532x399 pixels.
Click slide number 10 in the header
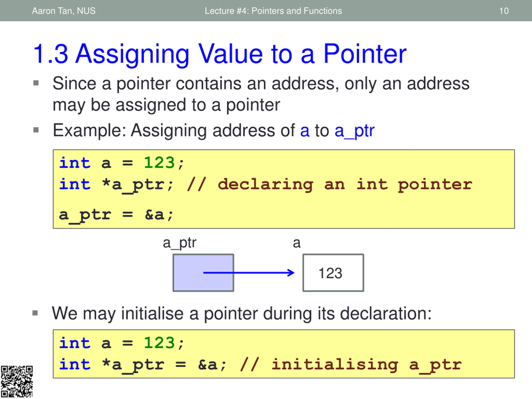(x=504, y=11)
